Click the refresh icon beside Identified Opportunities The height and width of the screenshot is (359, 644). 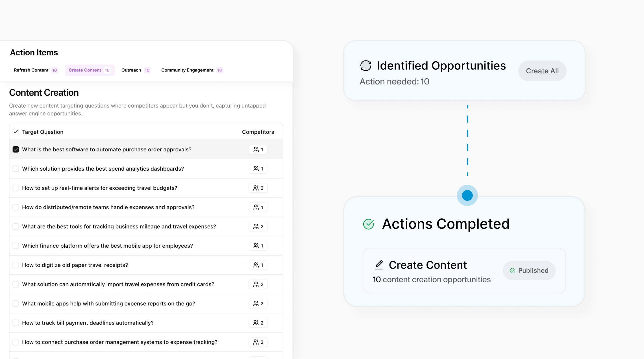pyautogui.click(x=366, y=66)
